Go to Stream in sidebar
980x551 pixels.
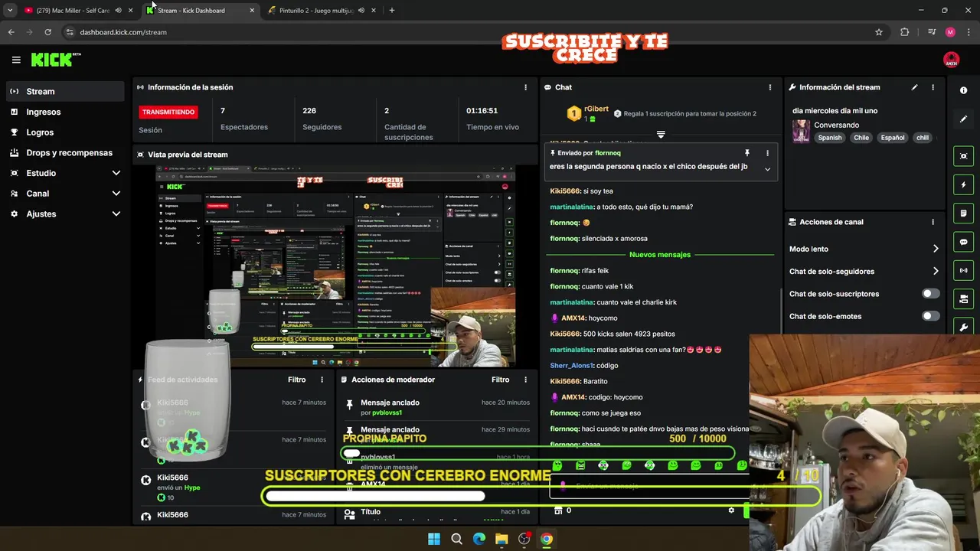point(65,91)
